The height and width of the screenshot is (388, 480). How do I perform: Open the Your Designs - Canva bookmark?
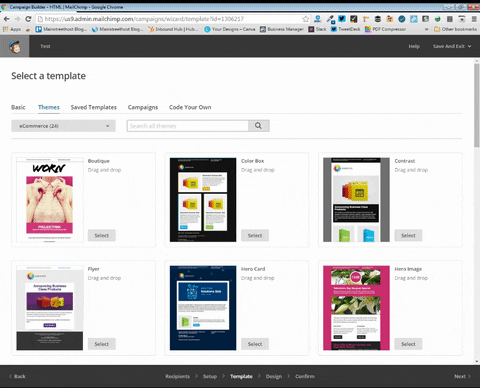tap(230, 29)
